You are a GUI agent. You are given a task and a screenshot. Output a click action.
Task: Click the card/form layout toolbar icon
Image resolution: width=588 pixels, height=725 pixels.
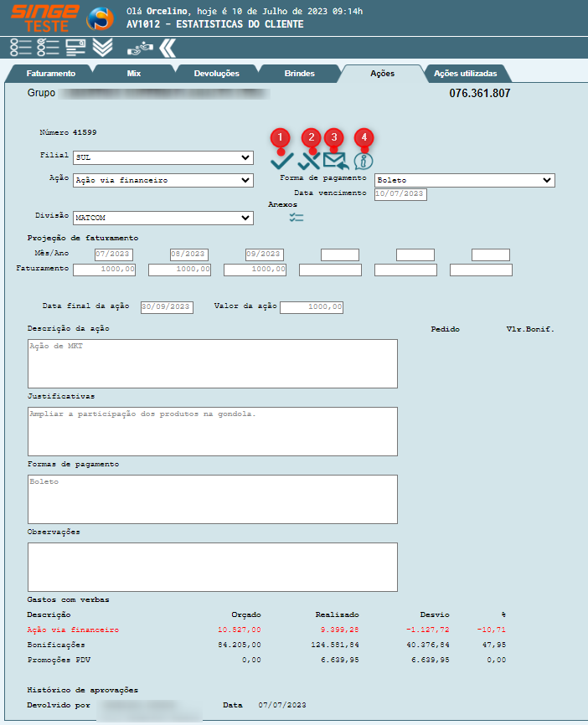[76, 48]
